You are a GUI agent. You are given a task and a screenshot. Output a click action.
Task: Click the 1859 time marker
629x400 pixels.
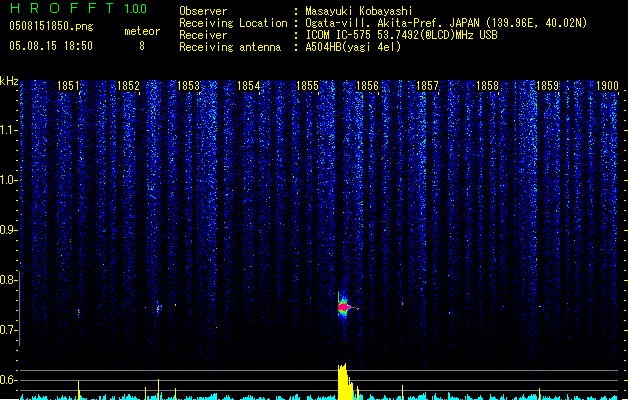point(548,86)
